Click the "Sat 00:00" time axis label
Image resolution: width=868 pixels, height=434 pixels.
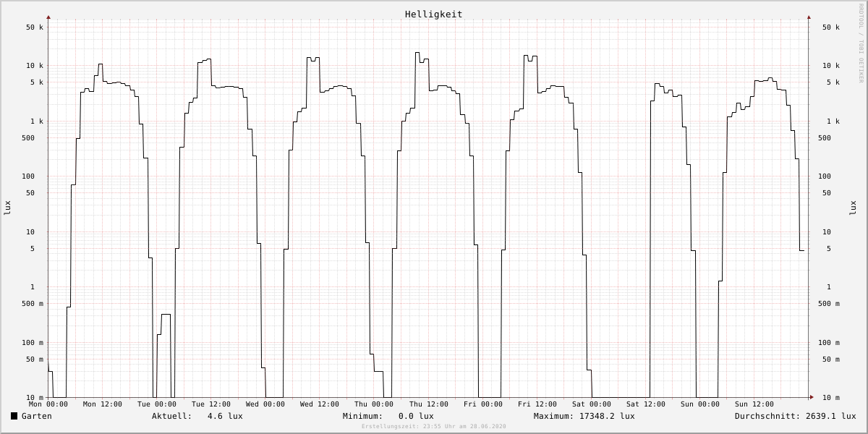592,404
